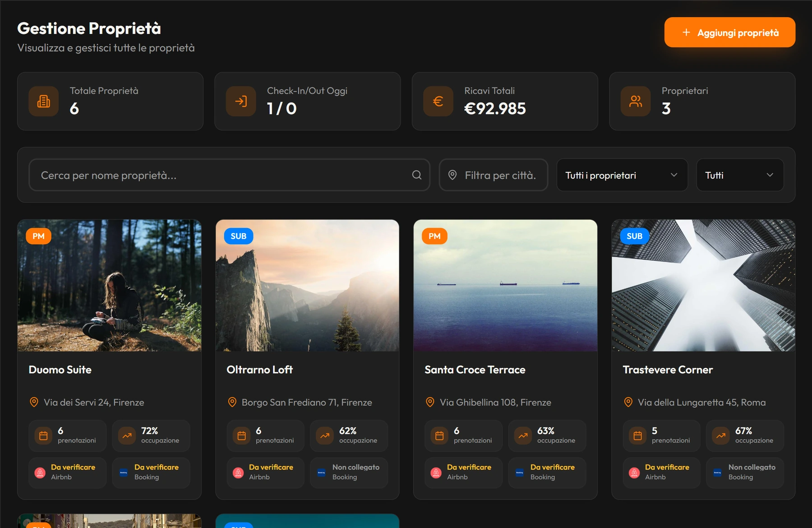Image resolution: width=812 pixels, height=528 pixels.
Task: Open the Santa Croce Terrace sea photo
Action: tap(505, 285)
